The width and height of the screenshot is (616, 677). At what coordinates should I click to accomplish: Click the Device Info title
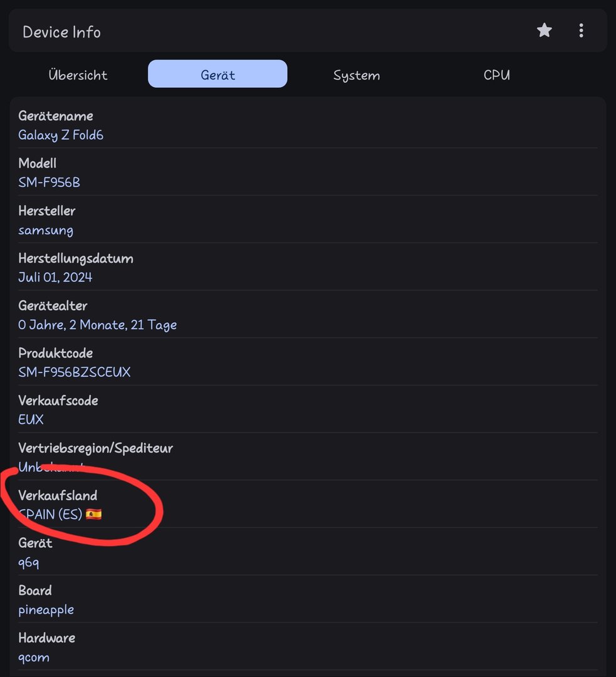point(61,32)
